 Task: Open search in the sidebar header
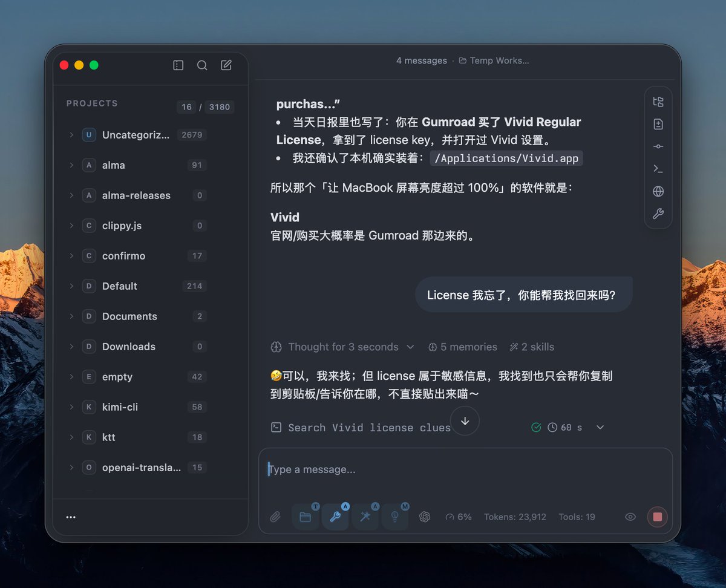[x=202, y=65]
